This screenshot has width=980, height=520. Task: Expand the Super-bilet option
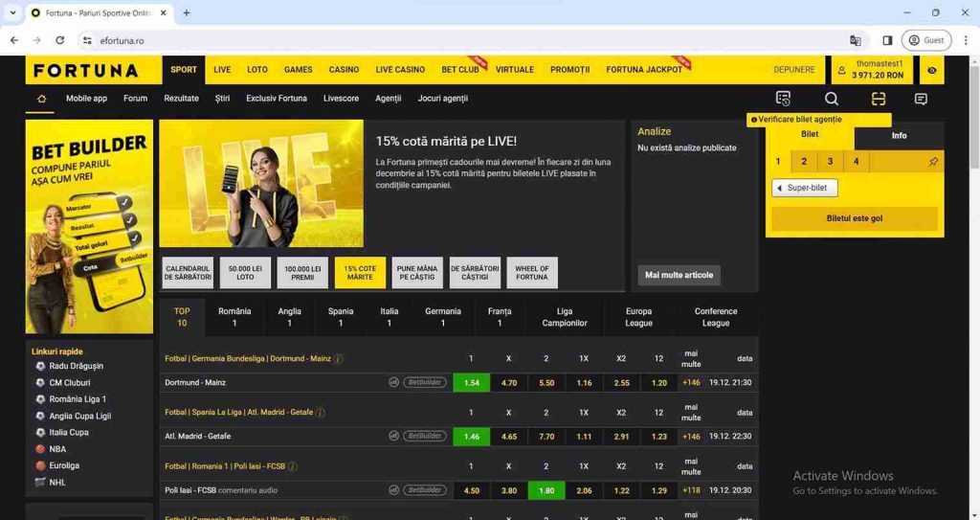point(804,188)
